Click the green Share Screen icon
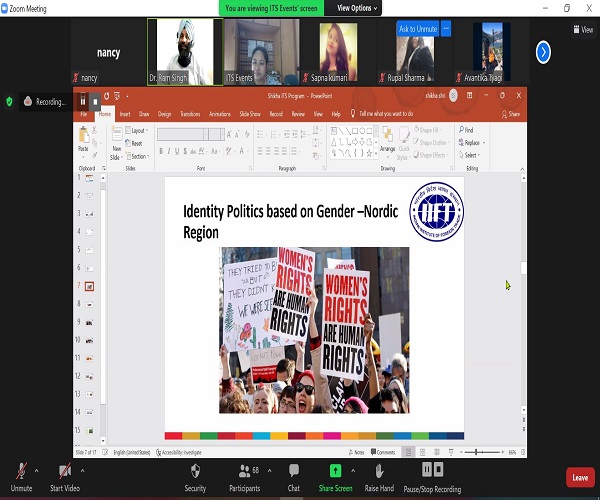The height and width of the screenshot is (500, 600). click(335, 471)
